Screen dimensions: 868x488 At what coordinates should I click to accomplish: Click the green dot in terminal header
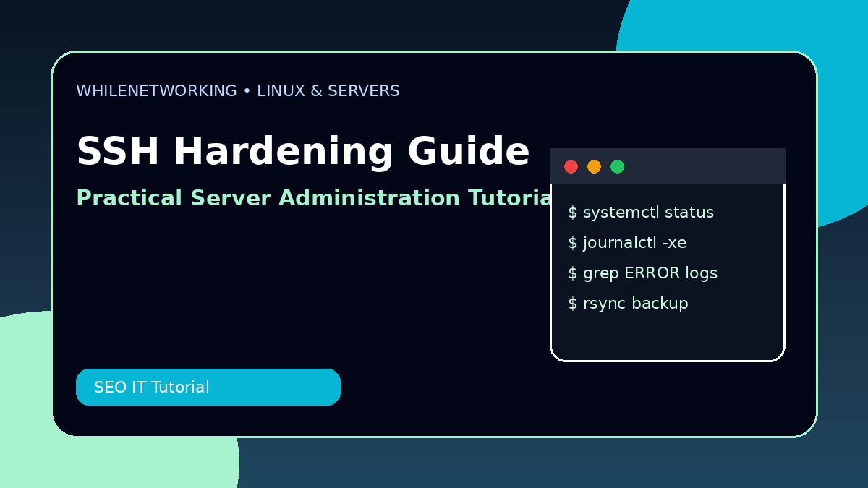617,167
